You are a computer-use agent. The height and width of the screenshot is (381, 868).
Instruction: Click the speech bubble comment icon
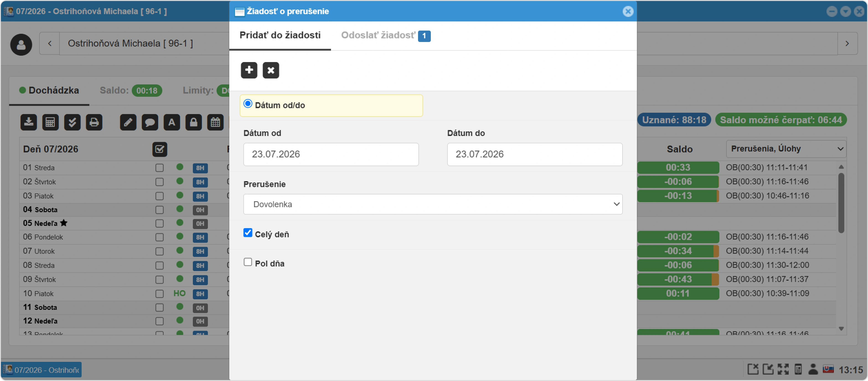[x=150, y=122]
